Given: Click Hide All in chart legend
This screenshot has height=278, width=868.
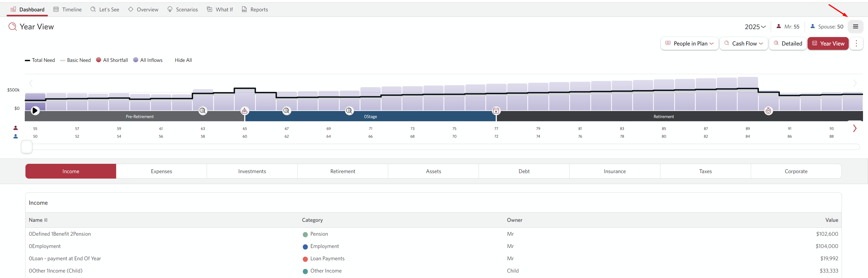Looking at the screenshot, I should coord(183,60).
